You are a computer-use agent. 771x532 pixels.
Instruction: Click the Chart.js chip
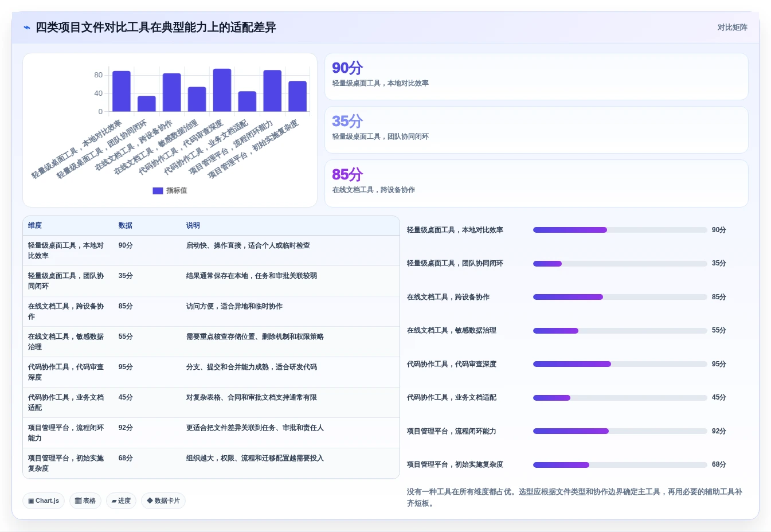point(44,500)
